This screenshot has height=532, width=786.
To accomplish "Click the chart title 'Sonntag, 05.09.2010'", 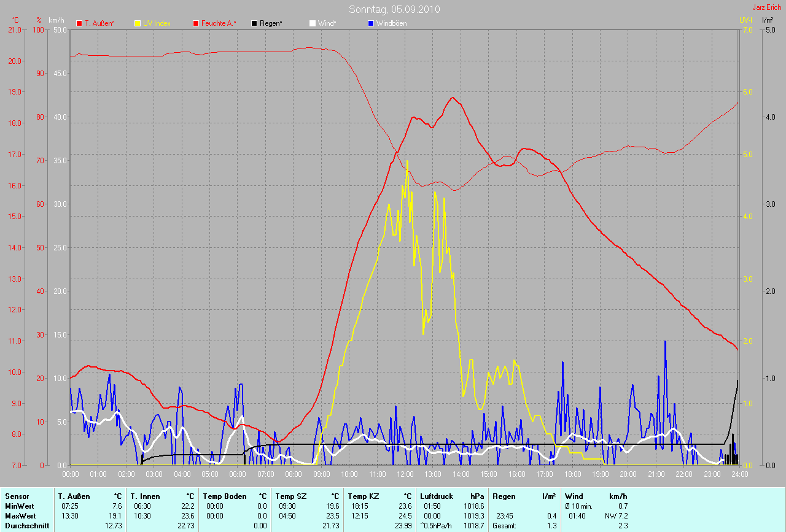I will click(x=394, y=9).
